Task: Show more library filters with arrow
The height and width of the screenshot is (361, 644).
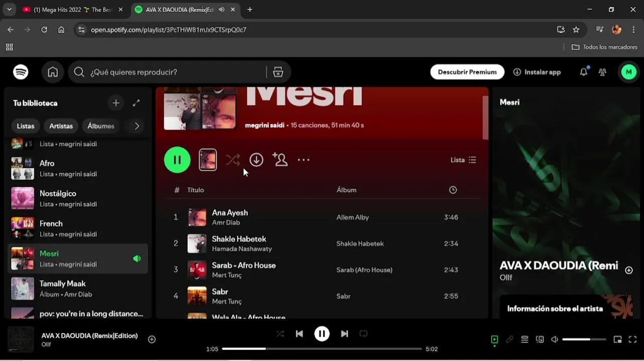Action: click(x=137, y=126)
